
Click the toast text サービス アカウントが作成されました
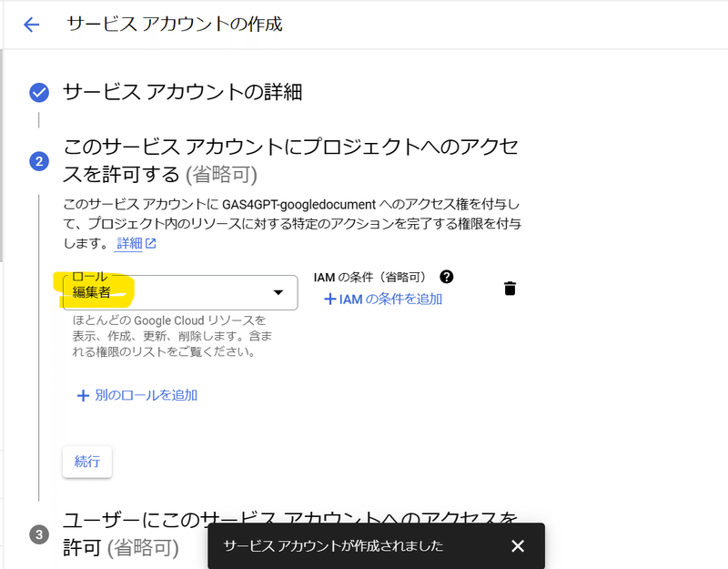[x=333, y=545]
